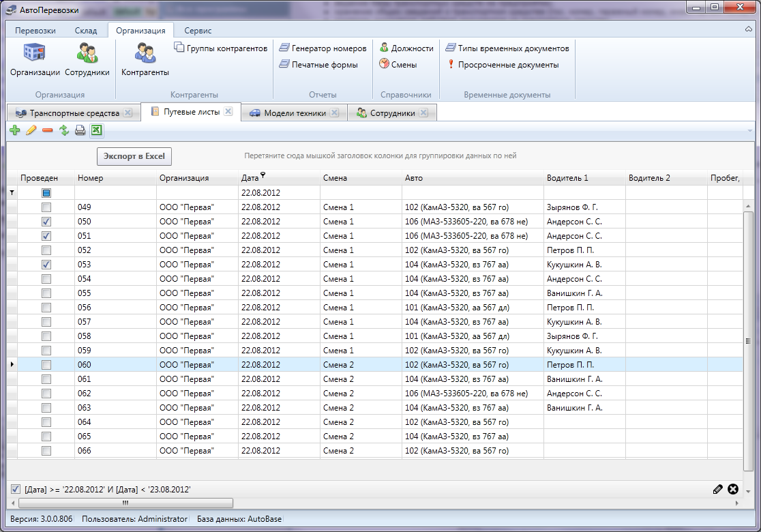The width and height of the screenshot is (761, 532).
Task: Click the pencil edit record icon
Action: click(x=31, y=130)
